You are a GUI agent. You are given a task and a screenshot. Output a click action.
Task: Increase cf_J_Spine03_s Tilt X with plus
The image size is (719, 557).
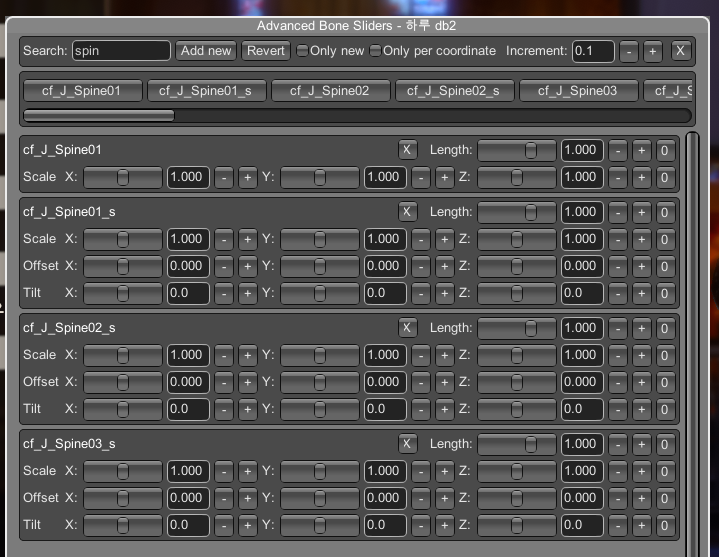248,525
